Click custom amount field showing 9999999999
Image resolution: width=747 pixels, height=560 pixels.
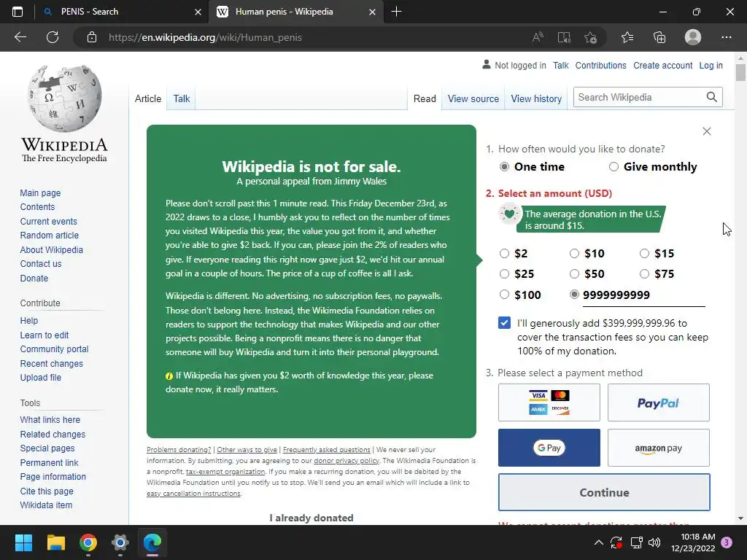click(x=643, y=295)
